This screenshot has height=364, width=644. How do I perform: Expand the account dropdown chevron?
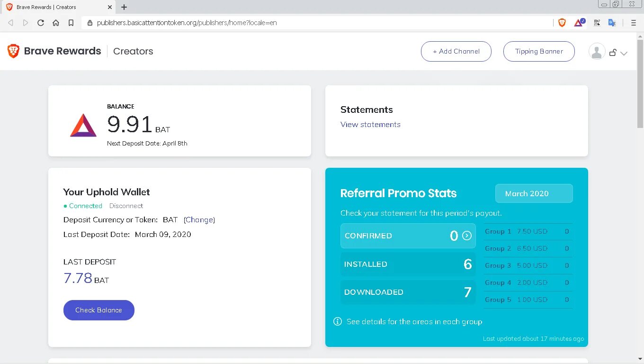point(624,54)
